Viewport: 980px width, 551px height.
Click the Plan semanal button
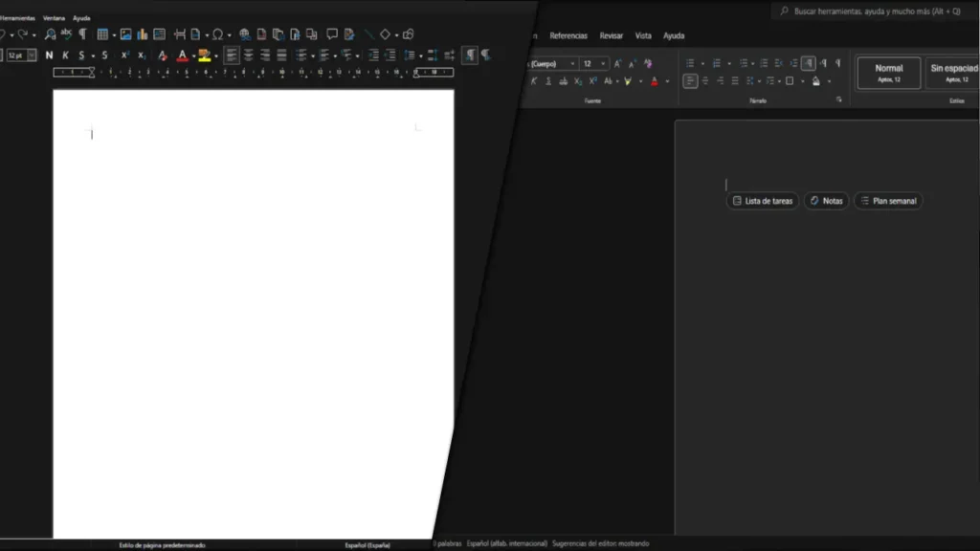[x=887, y=201]
